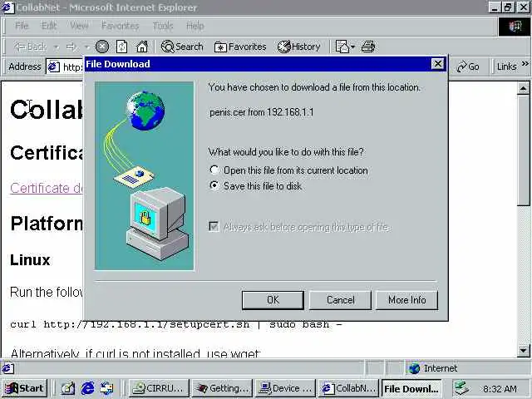Screen dimensions: 532x399
Task: Click the Refresh page icon
Action: point(121,47)
